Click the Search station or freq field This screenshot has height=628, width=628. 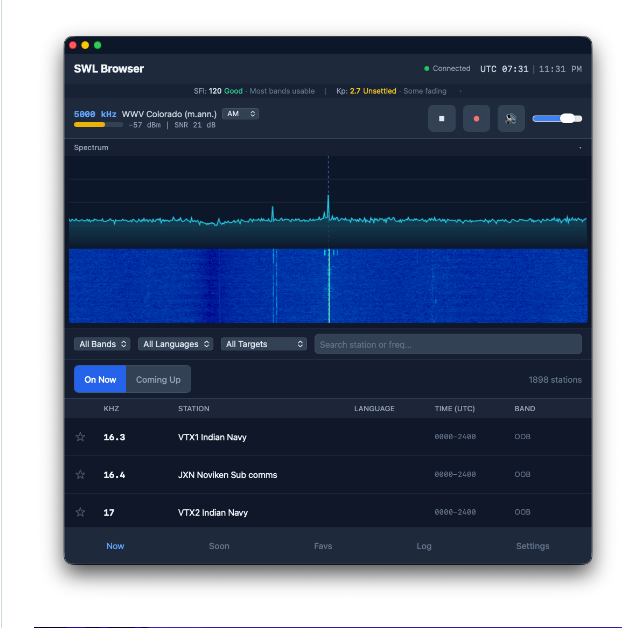[x=448, y=344]
